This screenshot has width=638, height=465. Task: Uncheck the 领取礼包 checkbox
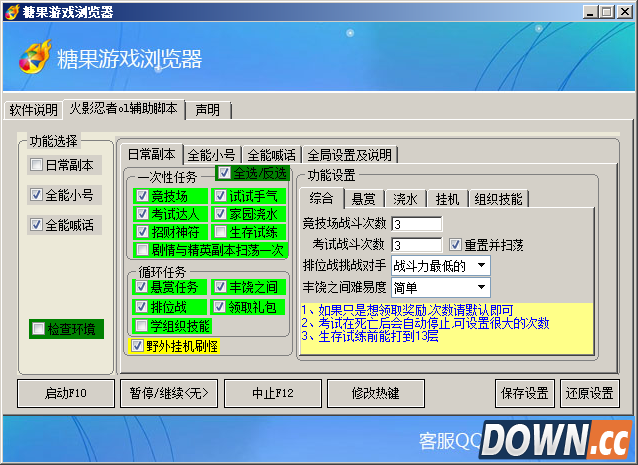tap(219, 306)
